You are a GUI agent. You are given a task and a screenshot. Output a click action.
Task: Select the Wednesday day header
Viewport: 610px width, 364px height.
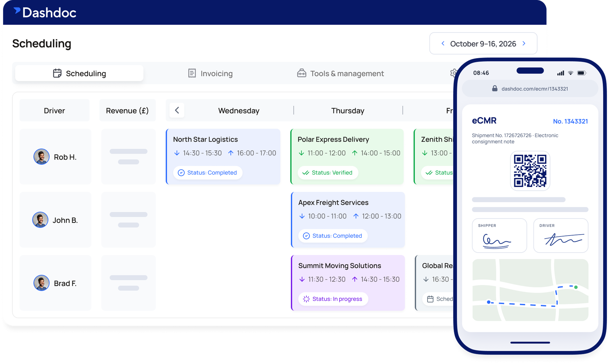tap(239, 111)
